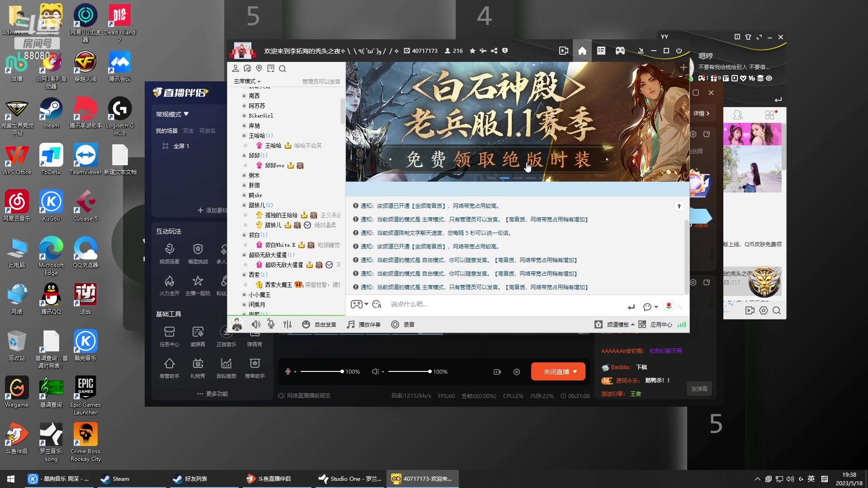The height and width of the screenshot is (488, 868).
Task: Click the microphone volume slider handle
Action: tap(342, 371)
